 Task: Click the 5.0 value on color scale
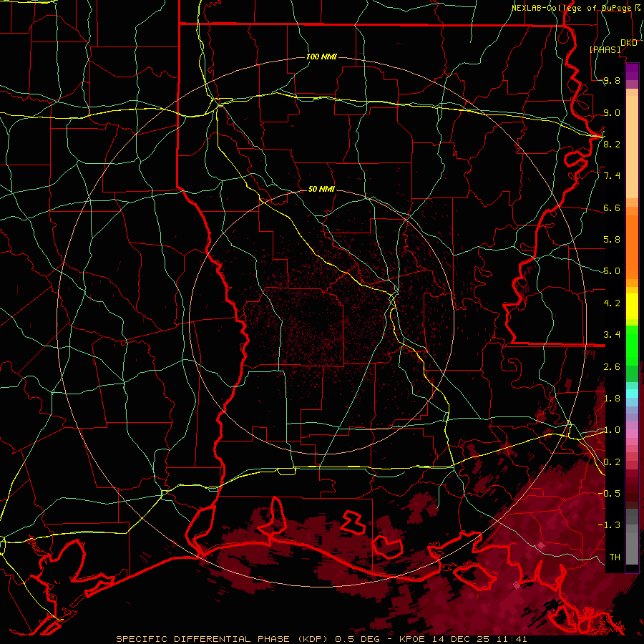(x=612, y=271)
